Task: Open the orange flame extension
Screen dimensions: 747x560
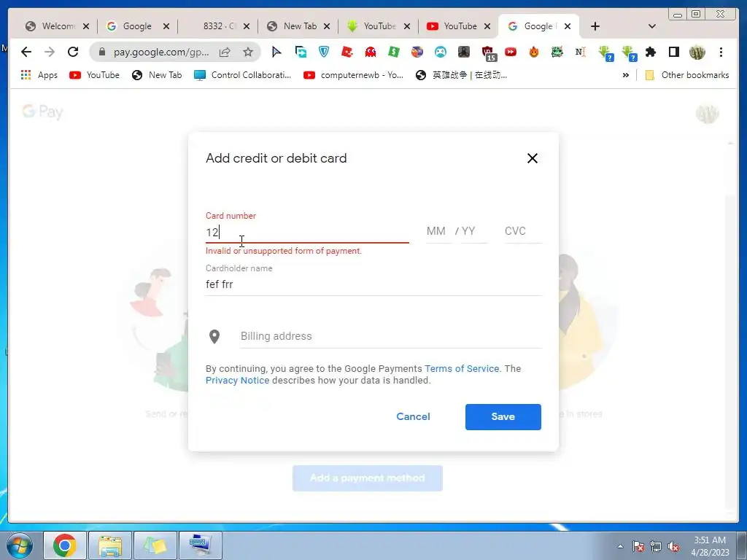Action: click(x=533, y=52)
